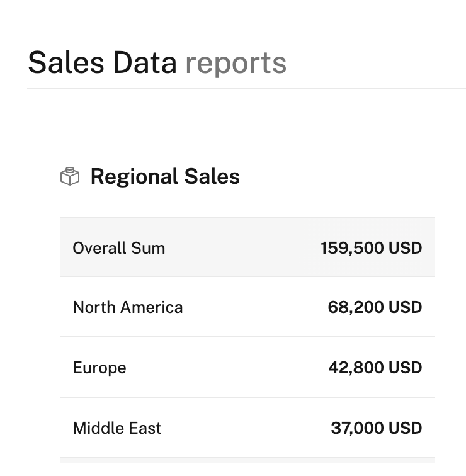466x476 pixels.
Task: Select the Europe region label
Action: coord(99,368)
